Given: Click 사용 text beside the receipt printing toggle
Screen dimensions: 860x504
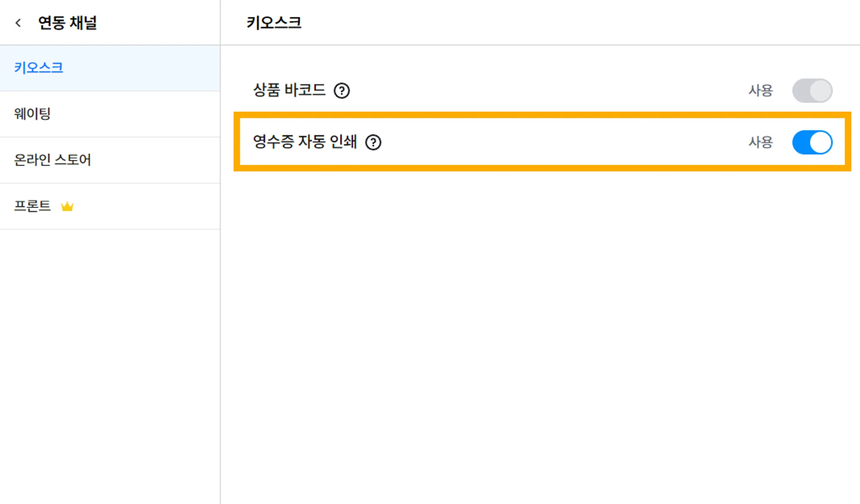Looking at the screenshot, I should (760, 142).
